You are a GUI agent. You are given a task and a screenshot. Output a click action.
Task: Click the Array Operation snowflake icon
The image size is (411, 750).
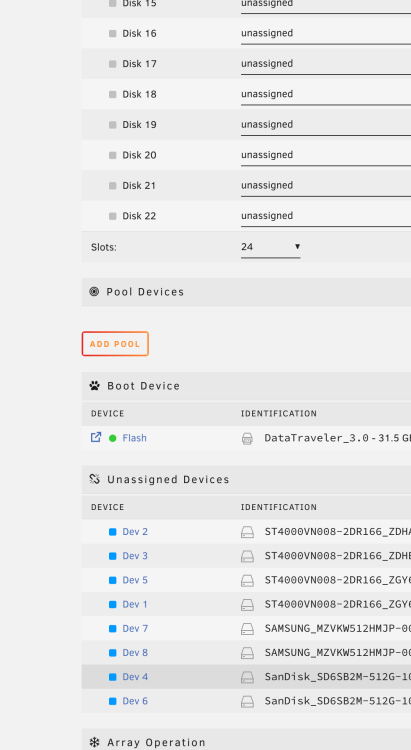click(x=94, y=742)
